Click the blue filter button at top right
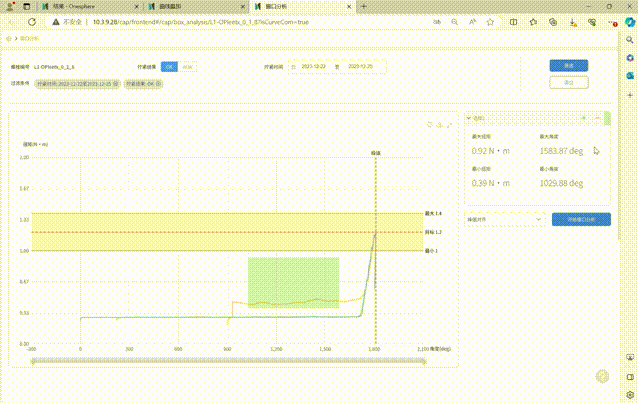Image resolution: width=638 pixels, height=403 pixels. click(568, 66)
